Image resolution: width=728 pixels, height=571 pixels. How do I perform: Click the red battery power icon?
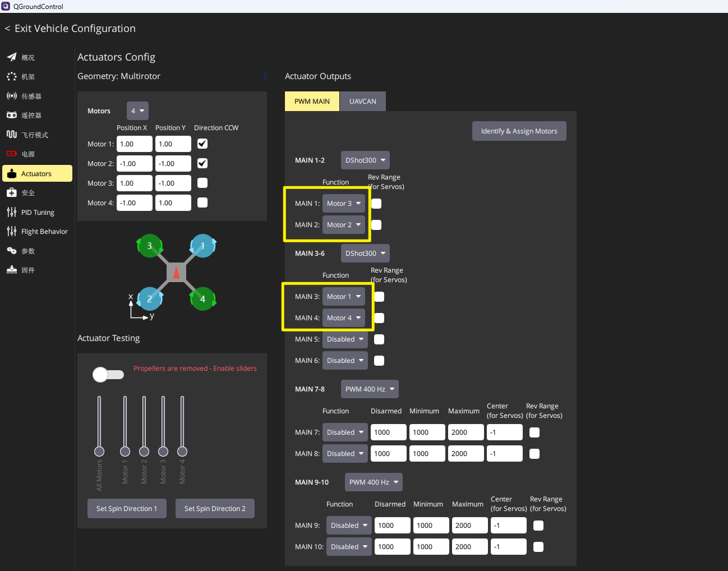pos(12,154)
